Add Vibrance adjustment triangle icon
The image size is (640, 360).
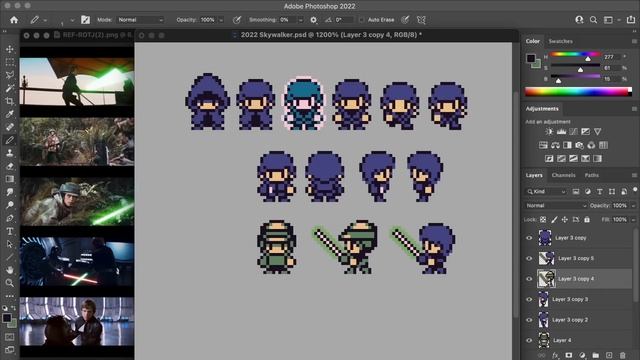[598, 131]
